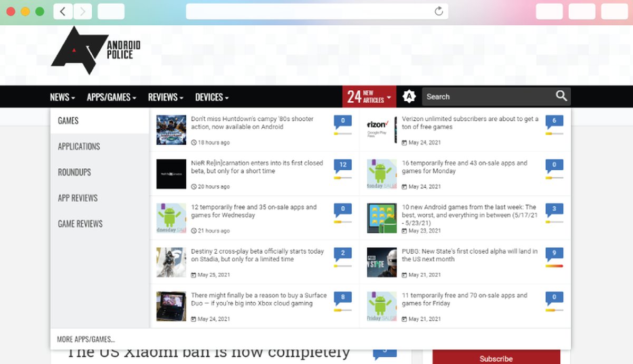The width and height of the screenshot is (633, 364).
Task: Click the Huntdown article thumbnail
Action: click(171, 130)
